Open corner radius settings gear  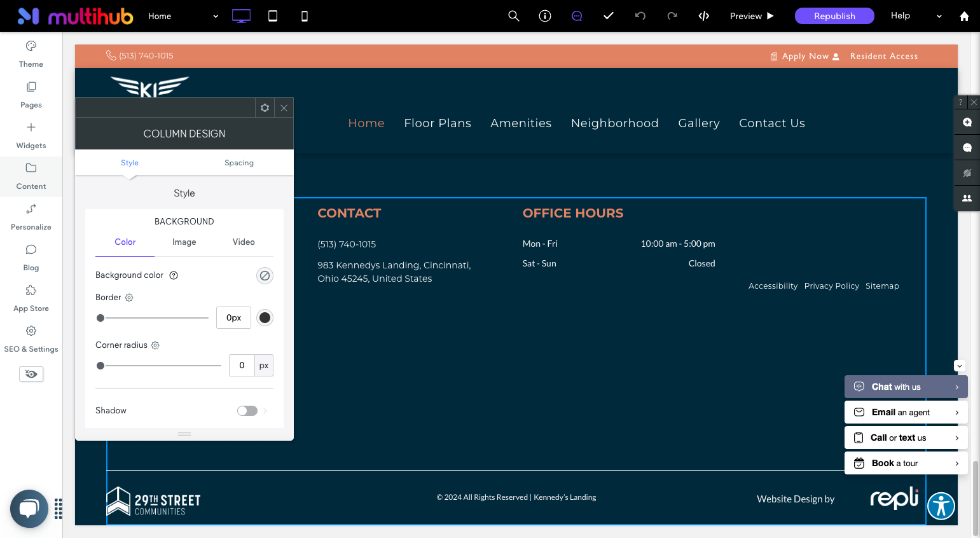tap(155, 345)
